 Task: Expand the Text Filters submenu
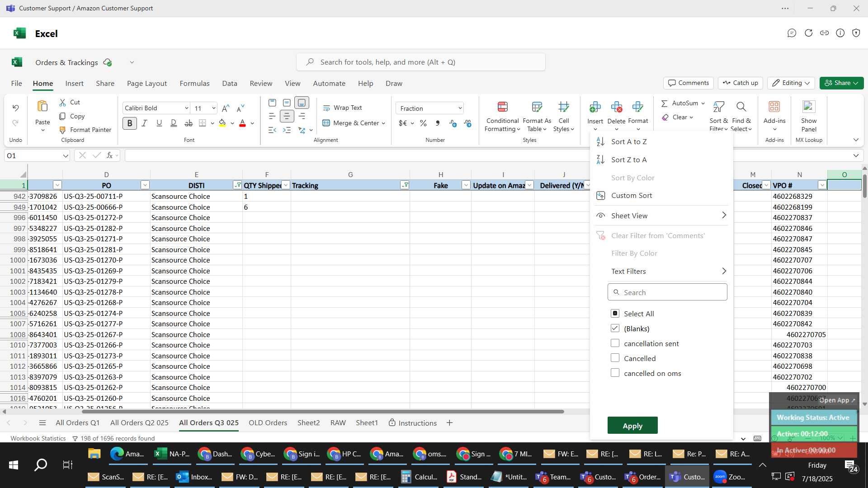point(724,271)
